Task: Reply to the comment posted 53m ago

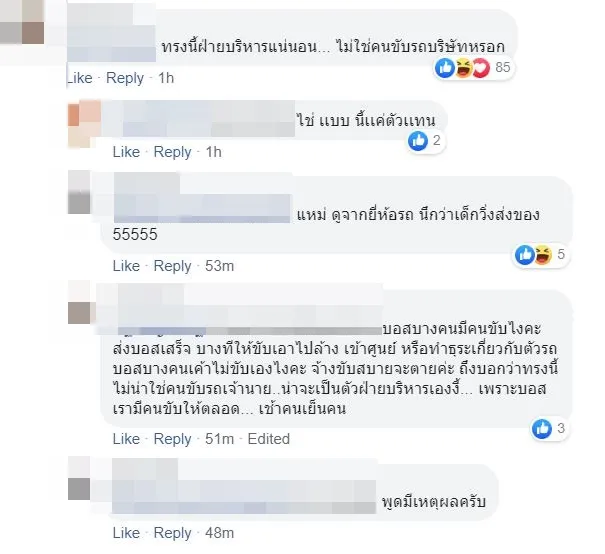Action: click(x=172, y=266)
